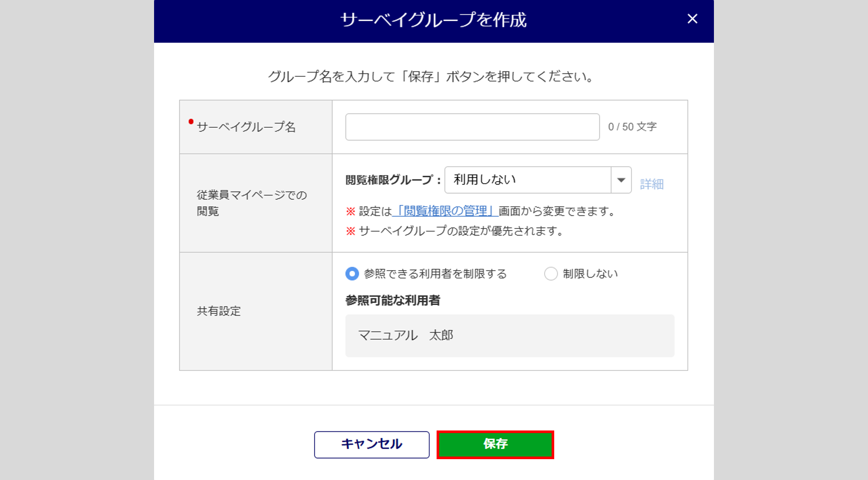868x480 pixels.
Task: Click the red required marker dot
Action: pos(191,122)
